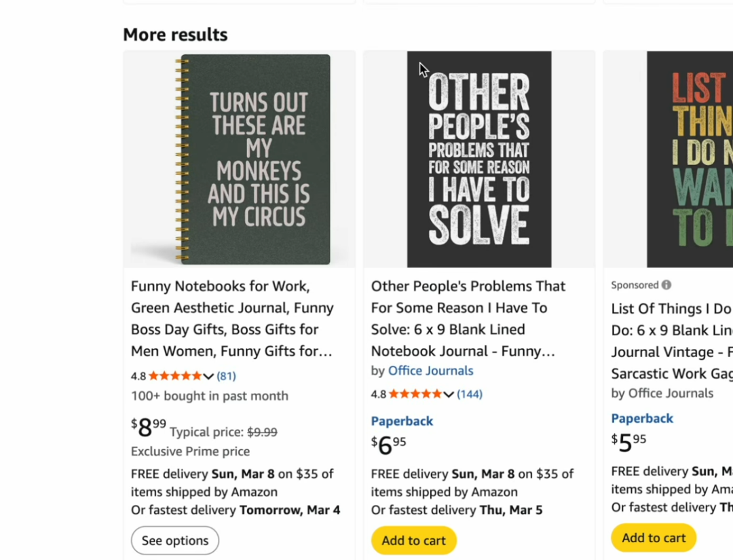Click the Sponsored info icon
Screen dimensions: 733x560
(666, 285)
